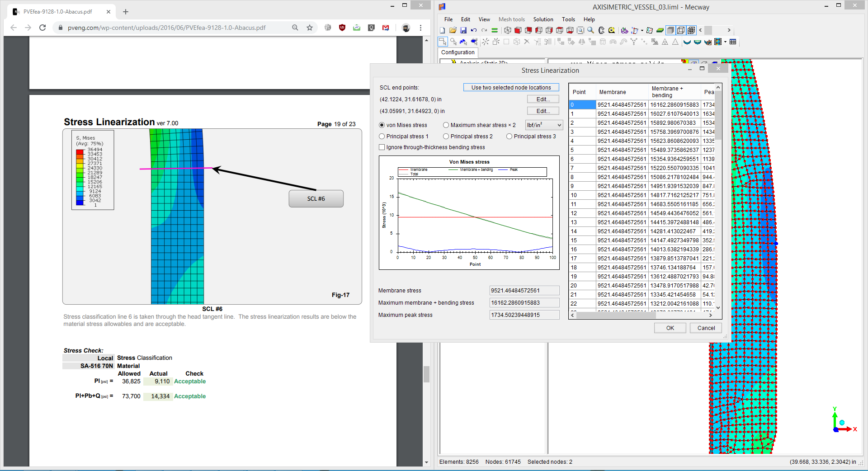The image size is (868, 471).
Task: Select the Select Faces tool icon
Action: (463, 42)
